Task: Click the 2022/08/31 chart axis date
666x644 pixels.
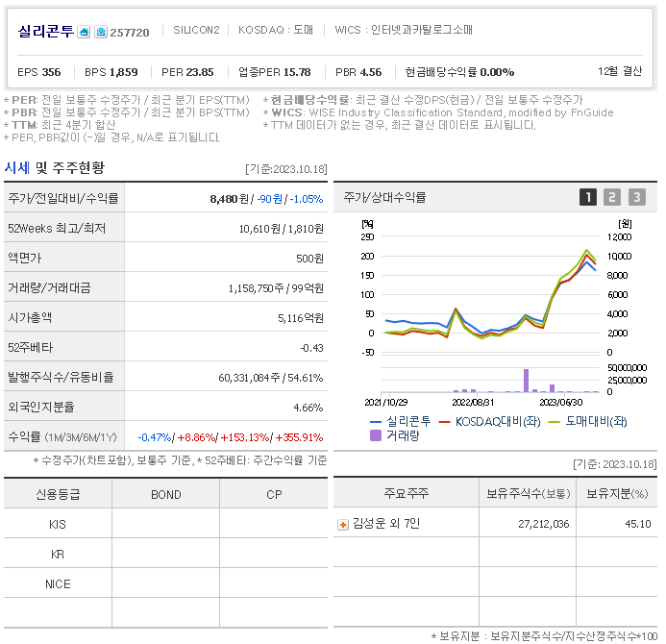Action: [x=473, y=402]
